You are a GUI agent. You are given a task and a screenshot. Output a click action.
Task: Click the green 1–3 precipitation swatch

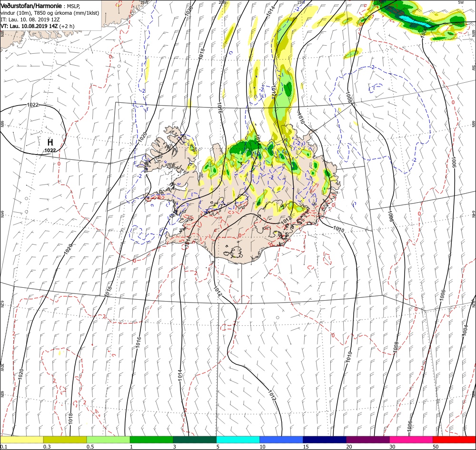click(151, 440)
